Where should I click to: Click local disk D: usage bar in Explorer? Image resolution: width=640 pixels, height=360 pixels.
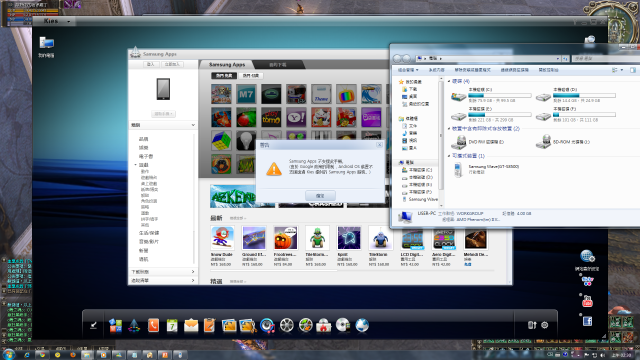click(x=584, y=96)
